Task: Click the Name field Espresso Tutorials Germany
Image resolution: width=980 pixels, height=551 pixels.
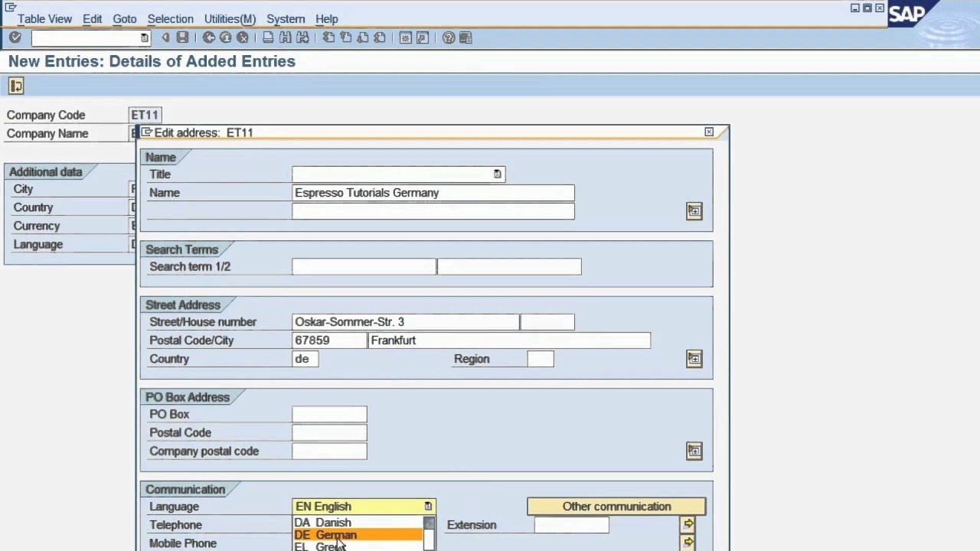Action: [x=433, y=193]
